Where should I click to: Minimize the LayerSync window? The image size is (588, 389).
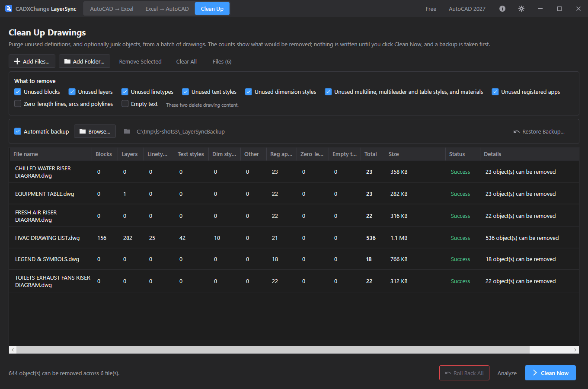540,9
